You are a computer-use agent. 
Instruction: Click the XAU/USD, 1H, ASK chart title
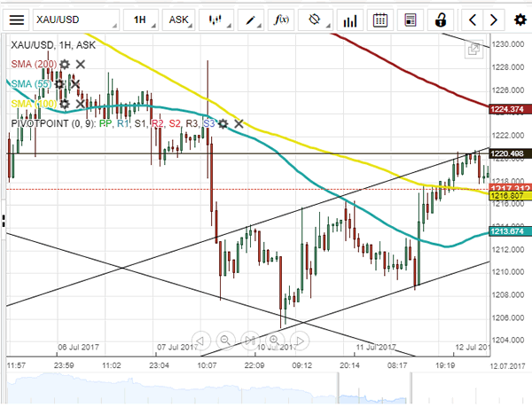(x=53, y=45)
